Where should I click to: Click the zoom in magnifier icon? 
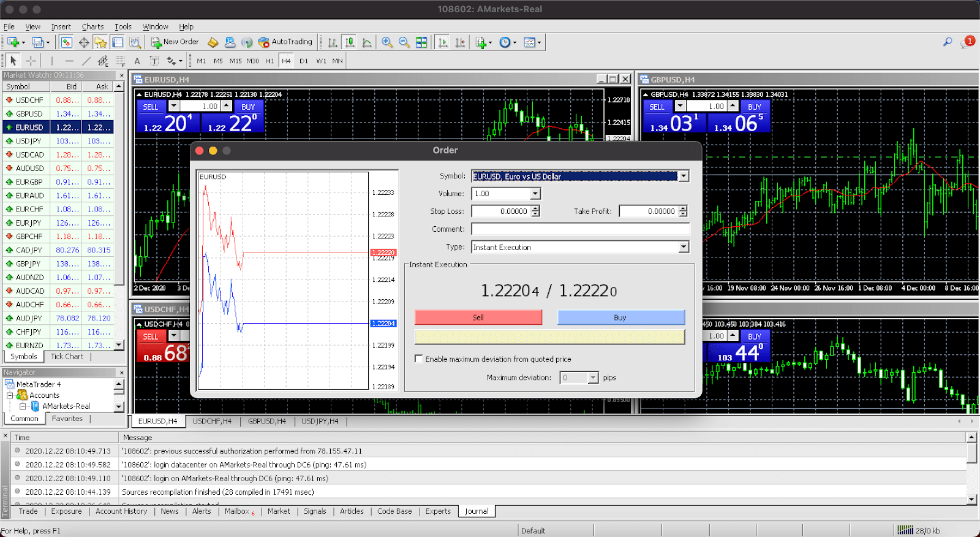coord(387,42)
